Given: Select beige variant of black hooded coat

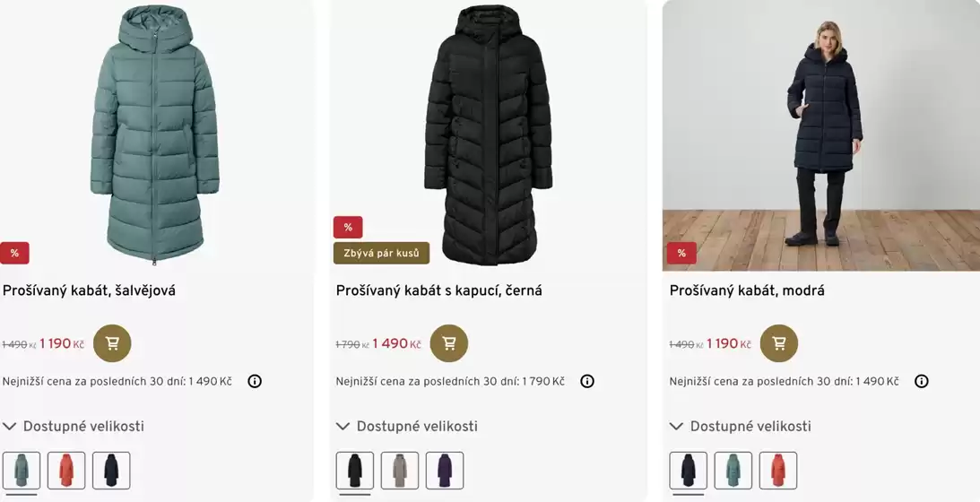Looking at the screenshot, I should pos(400,471).
